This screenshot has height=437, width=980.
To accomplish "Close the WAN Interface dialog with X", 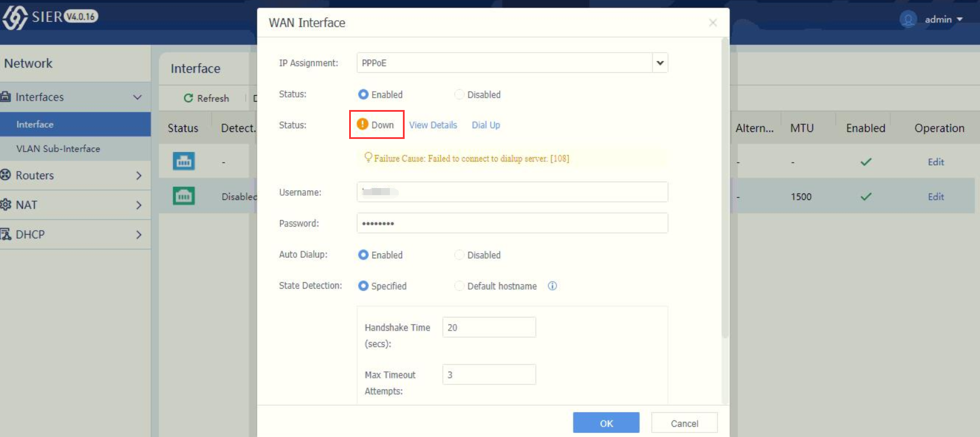I will point(713,22).
